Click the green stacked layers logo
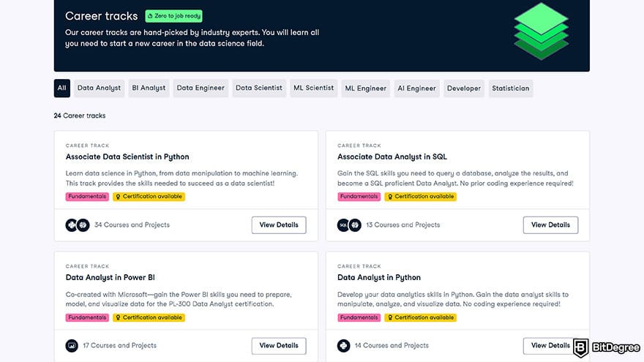The height and width of the screenshot is (362, 644). click(542, 31)
